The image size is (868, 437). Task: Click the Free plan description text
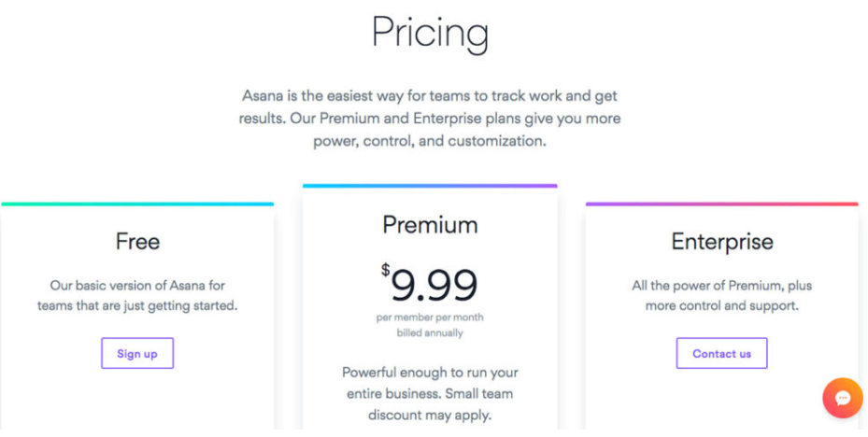137,295
